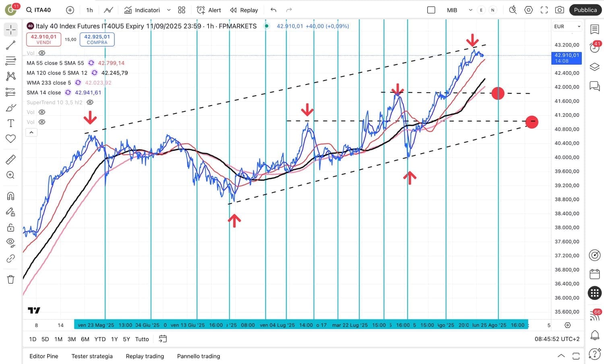Click the COMPRA buy price button

tap(97, 39)
